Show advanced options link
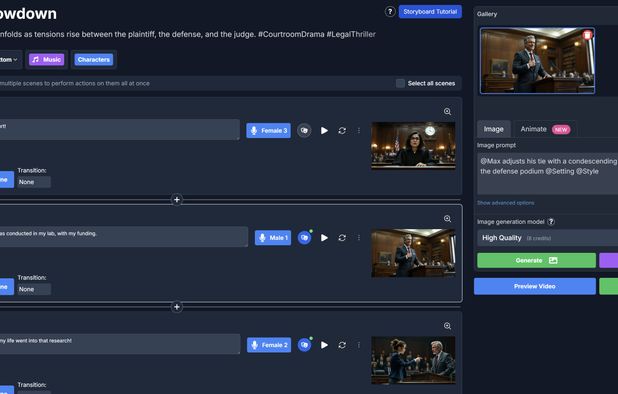 pos(506,203)
